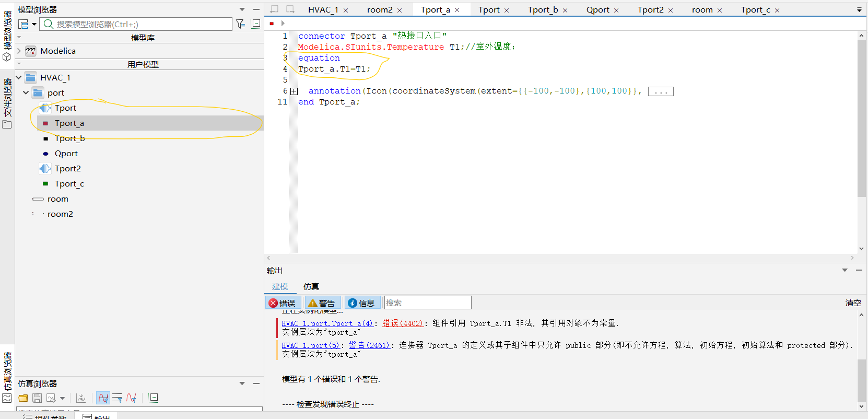
Task: Open the 警告(2461) warning link
Action: coord(369,345)
